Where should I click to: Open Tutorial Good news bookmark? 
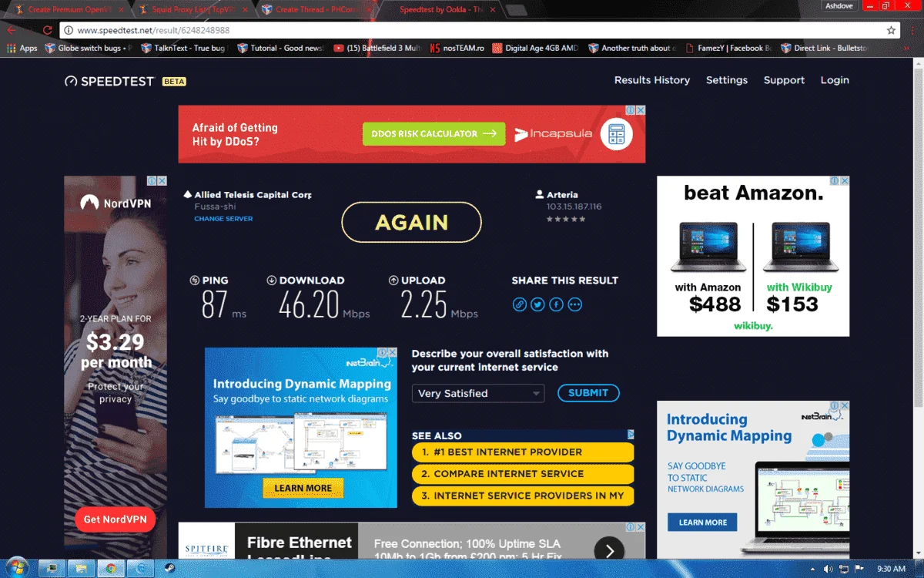[x=280, y=48]
